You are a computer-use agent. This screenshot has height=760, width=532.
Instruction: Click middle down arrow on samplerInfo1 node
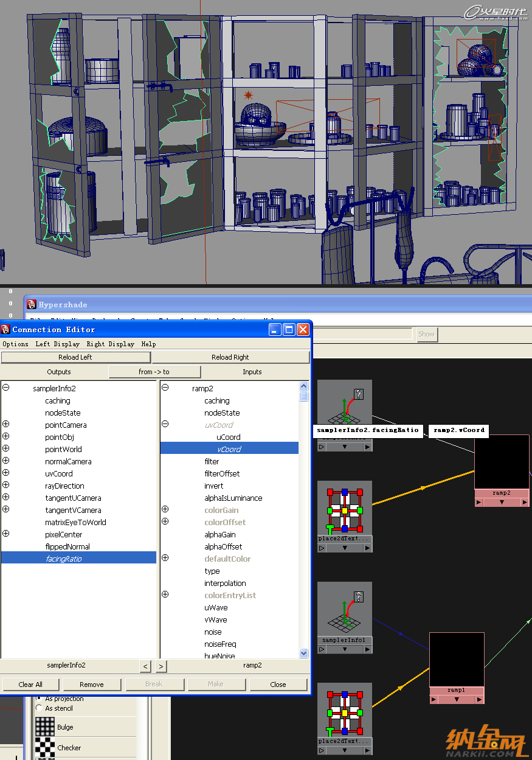tap(345, 649)
